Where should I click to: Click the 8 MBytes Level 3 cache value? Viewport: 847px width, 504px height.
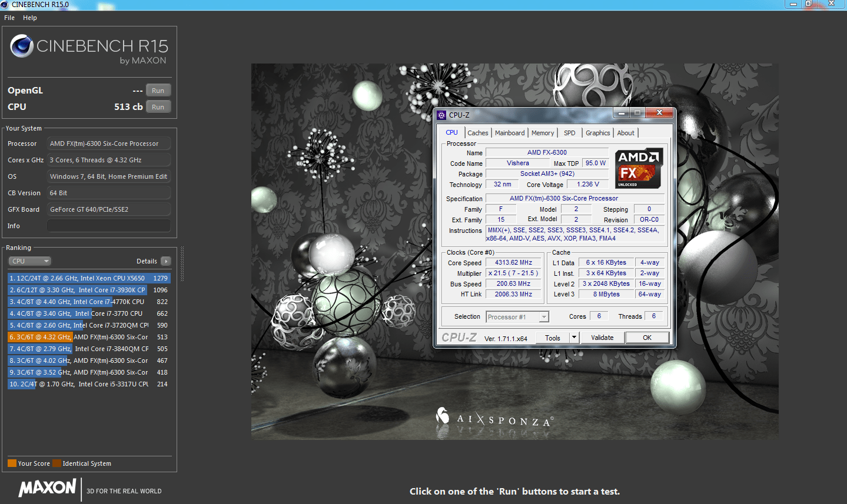coord(606,294)
